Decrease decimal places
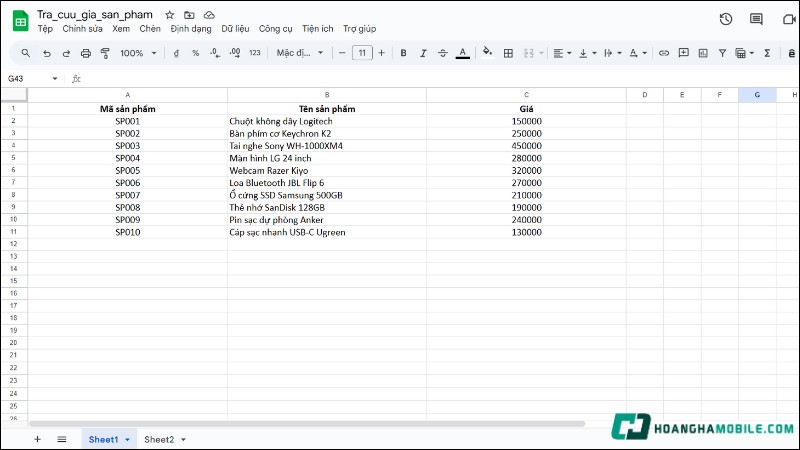 coord(215,53)
